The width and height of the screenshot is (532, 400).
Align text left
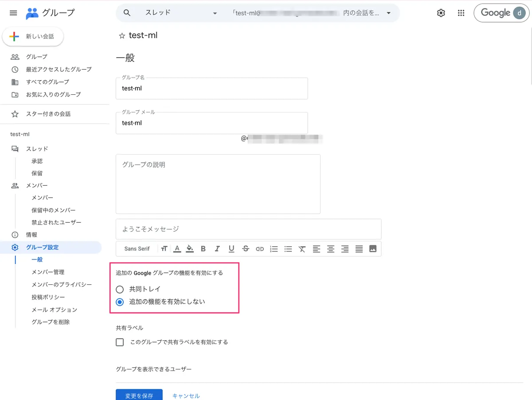tap(317, 249)
